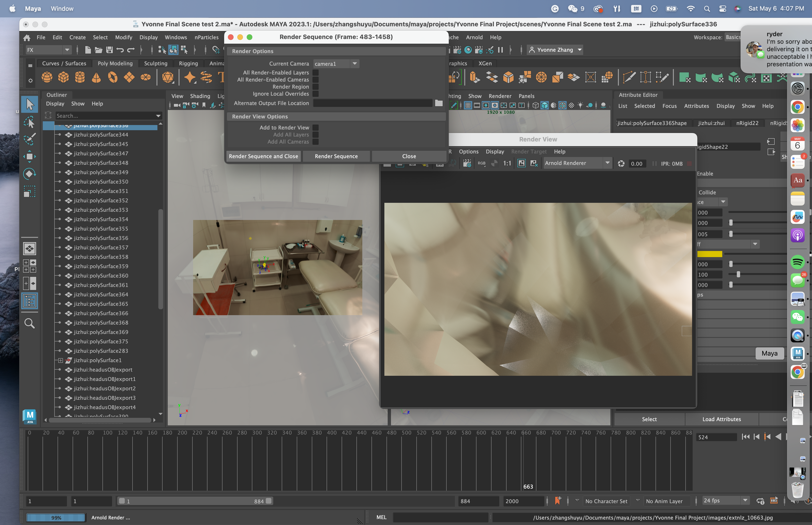
Task: Open render settings clapperboard in Render View
Action: tap(467, 163)
